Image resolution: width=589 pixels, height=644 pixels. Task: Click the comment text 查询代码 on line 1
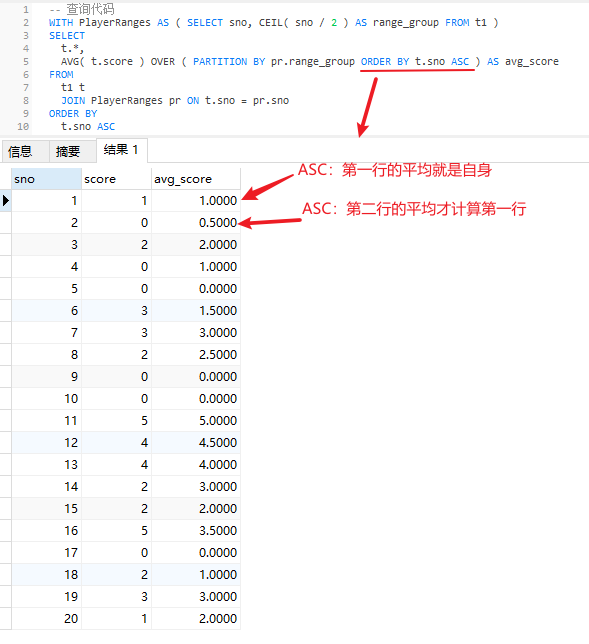(x=91, y=9)
